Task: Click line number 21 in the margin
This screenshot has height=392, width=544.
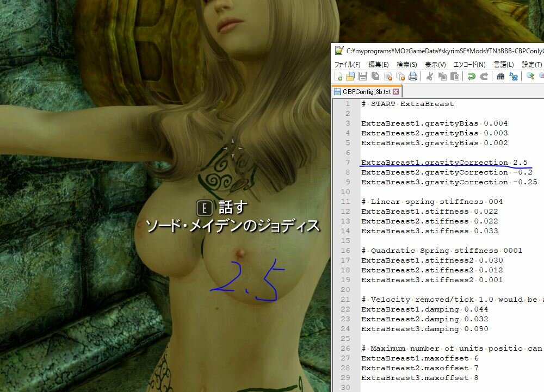Action: pyautogui.click(x=345, y=300)
